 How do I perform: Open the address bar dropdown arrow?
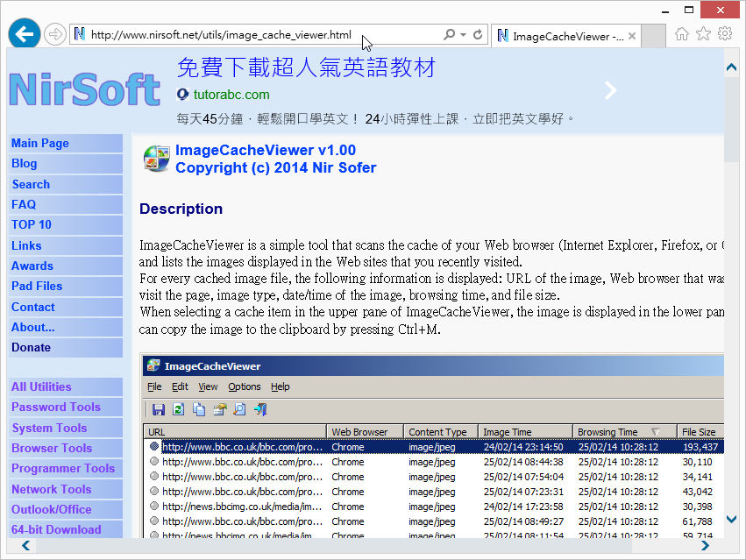[463, 34]
